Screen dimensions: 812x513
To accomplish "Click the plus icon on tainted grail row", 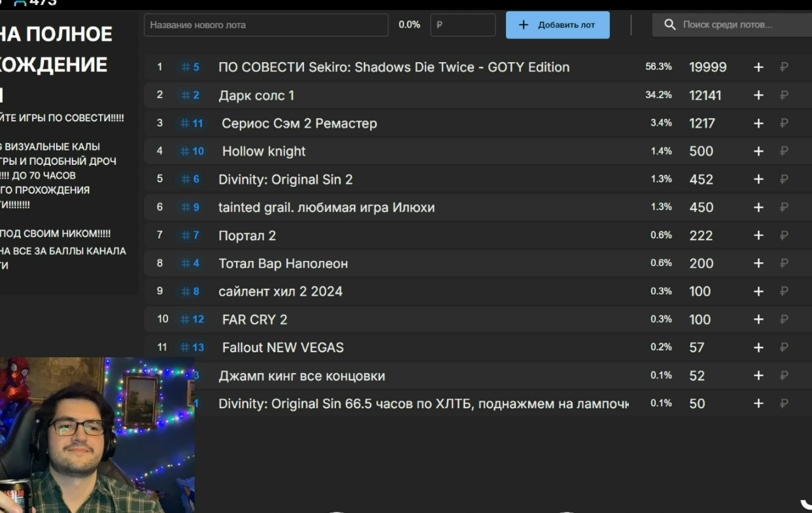I will (758, 207).
